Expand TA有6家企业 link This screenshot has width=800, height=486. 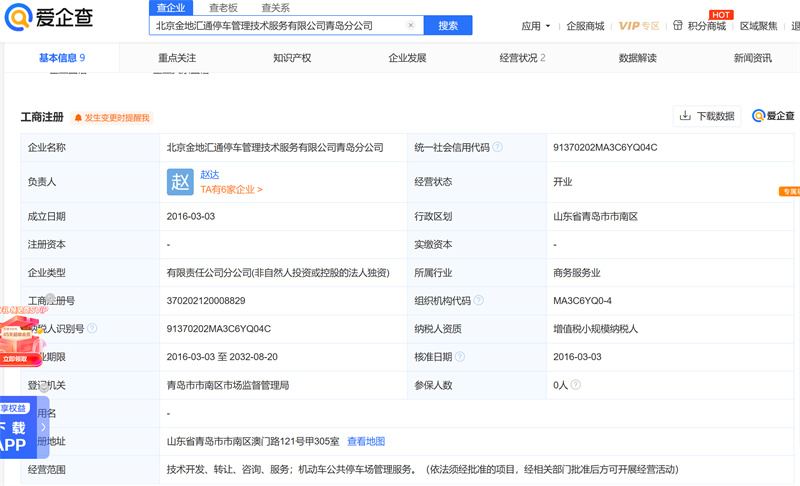pos(231,189)
